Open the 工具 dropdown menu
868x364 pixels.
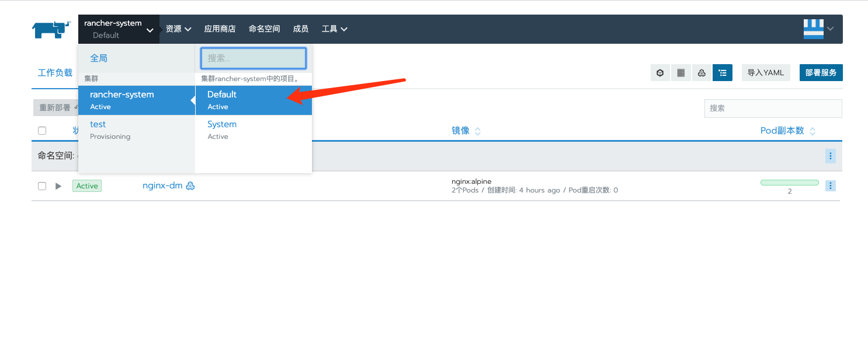pyautogui.click(x=334, y=29)
